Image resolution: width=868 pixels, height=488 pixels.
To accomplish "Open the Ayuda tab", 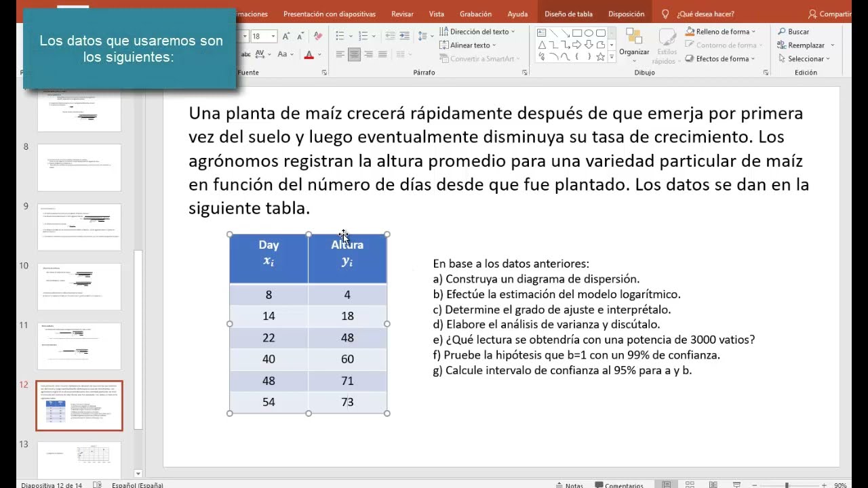I will (x=517, y=14).
